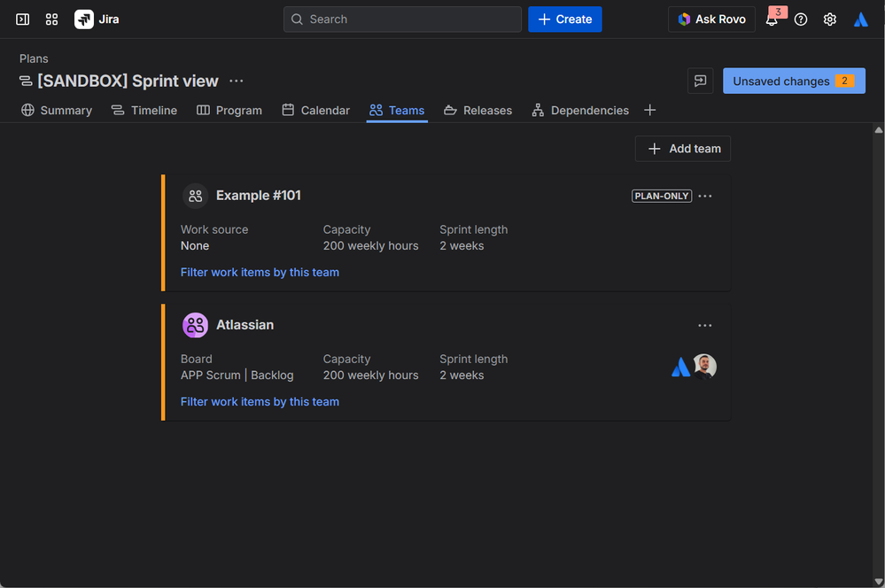Open the plan's more actions menu beside Sprint view
885x588 pixels.
[237, 81]
